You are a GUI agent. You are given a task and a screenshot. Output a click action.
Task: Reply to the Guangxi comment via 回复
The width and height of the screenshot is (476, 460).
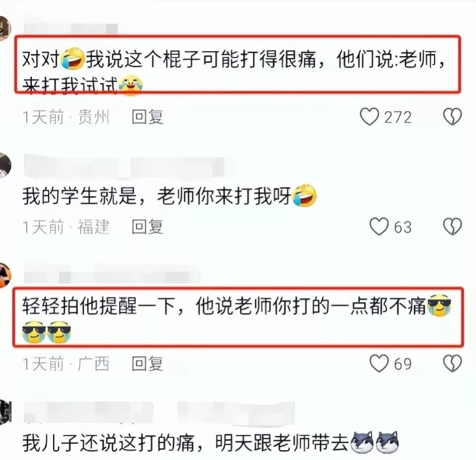coord(148,364)
